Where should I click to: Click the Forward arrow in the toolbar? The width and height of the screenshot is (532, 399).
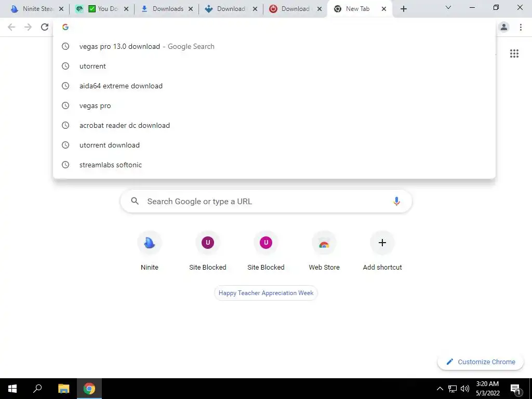28,27
